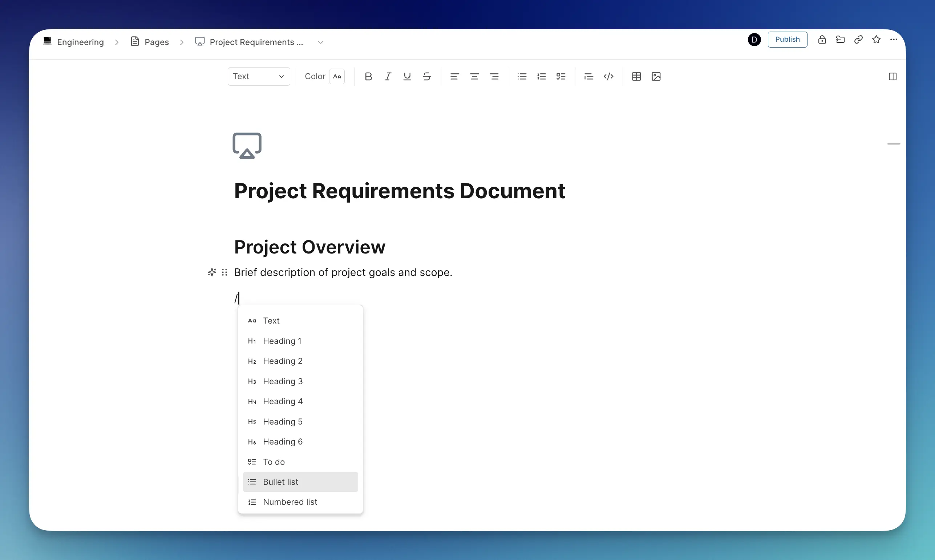
Task: Select Text from the slash menu
Action: (x=300, y=321)
